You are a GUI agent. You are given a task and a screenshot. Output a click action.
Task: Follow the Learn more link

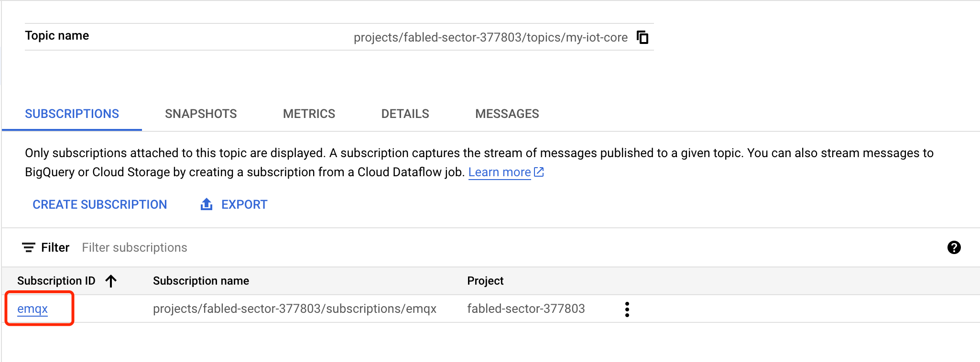pyautogui.click(x=500, y=172)
